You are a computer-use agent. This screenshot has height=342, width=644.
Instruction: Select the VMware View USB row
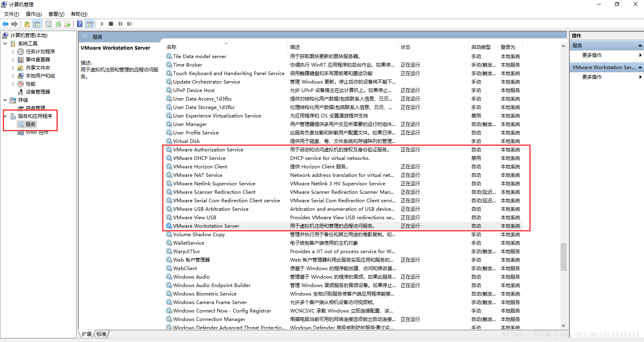[x=343, y=218]
